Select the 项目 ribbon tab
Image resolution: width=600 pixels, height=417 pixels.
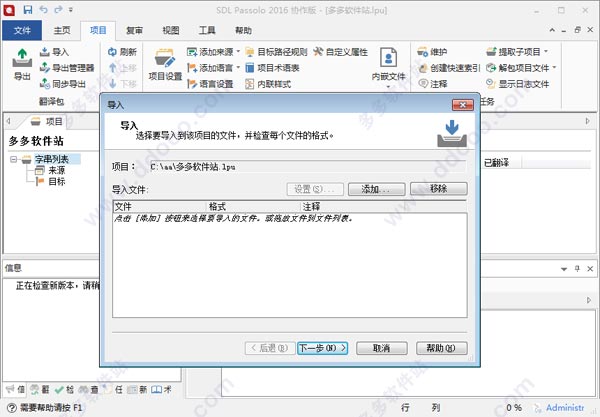click(98, 30)
